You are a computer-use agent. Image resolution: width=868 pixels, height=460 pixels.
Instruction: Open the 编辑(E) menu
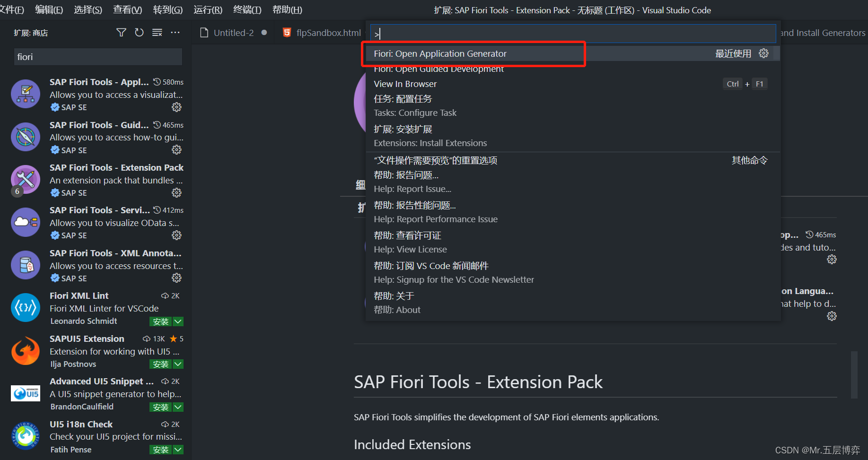coord(49,10)
